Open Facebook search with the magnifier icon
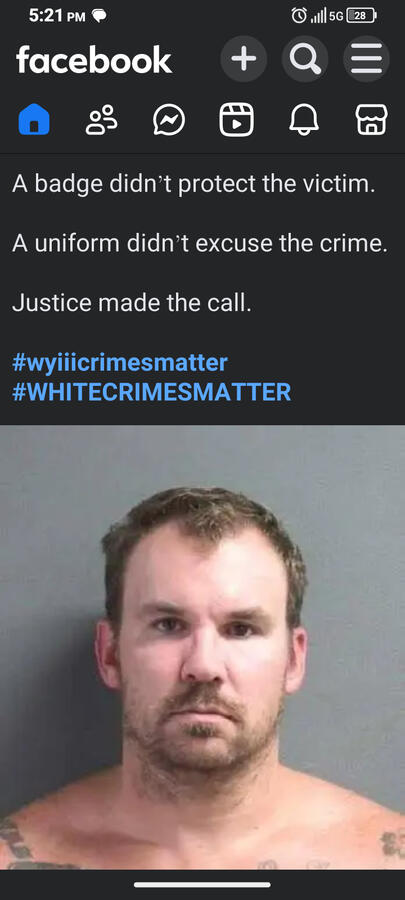Image resolution: width=405 pixels, height=900 pixels. pyautogui.click(x=305, y=59)
